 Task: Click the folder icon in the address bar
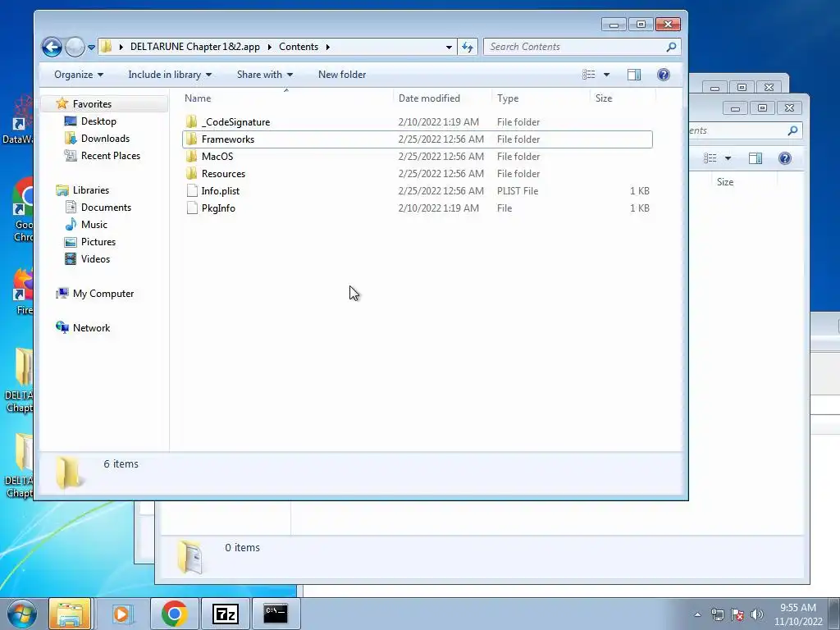point(106,47)
